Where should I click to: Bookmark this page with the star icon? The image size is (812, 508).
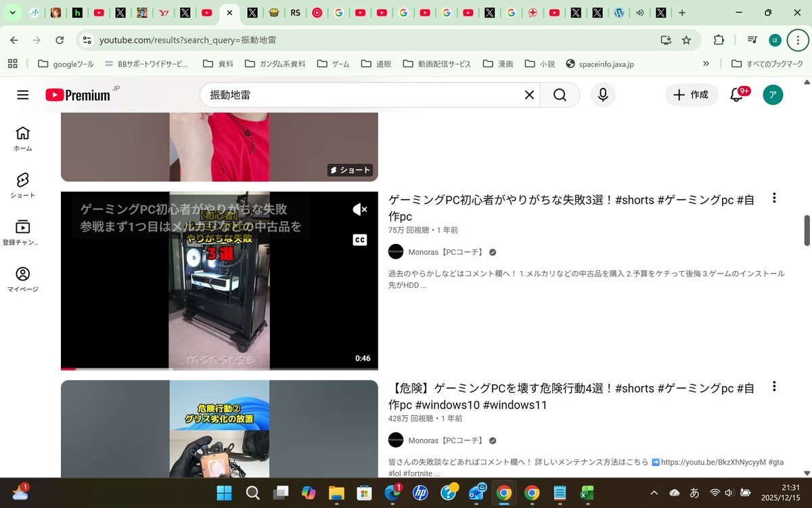[x=686, y=40]
